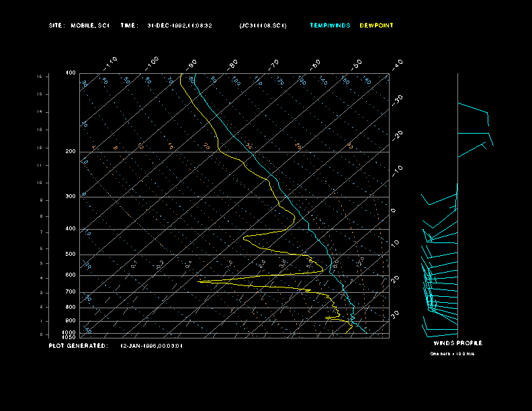The image size is (532, 411).
Task: Click isotherm label "-90" above the chart
Action: tap(191, 64)
